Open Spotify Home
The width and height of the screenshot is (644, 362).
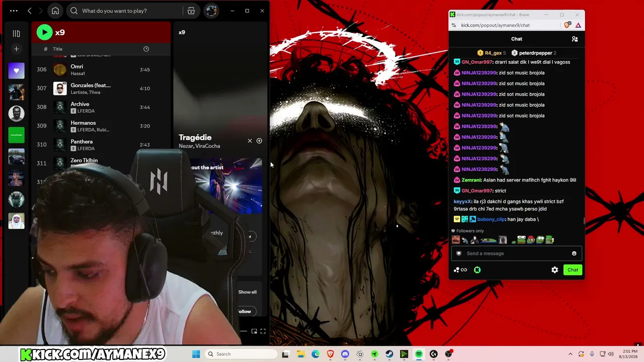(55, 11)
